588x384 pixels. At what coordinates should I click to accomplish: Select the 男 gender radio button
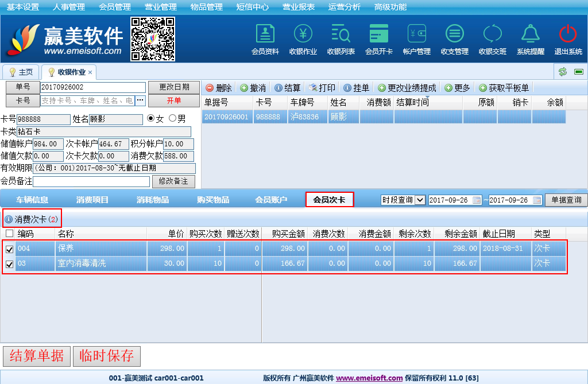[x=172, y=119]
